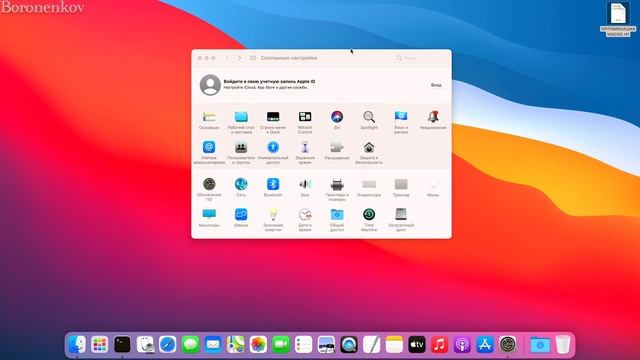
Task: Go back with toolbar back arrow
Action: coord(227,58)
